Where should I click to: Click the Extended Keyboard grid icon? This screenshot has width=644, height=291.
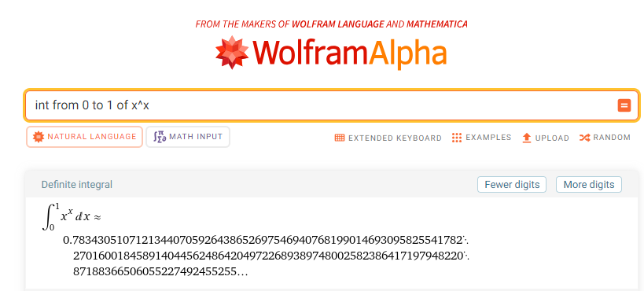point(340,138)
